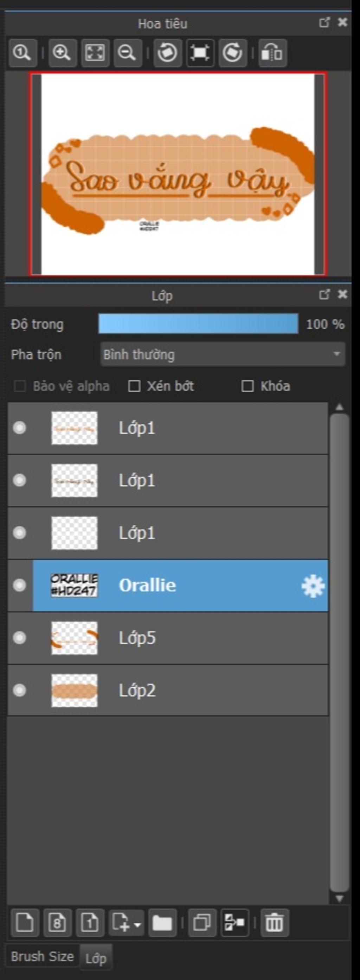Fit canvas to window in navigator
The image size is (360, 980).
click(95, 52)
